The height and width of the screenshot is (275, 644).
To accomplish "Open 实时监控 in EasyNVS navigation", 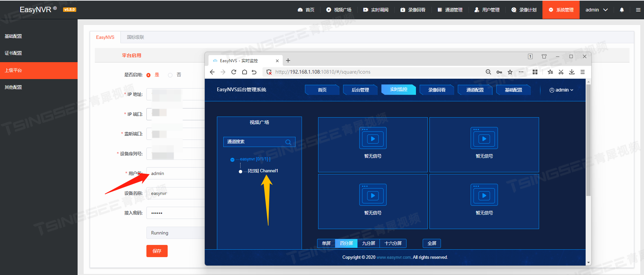I will 399,90.
